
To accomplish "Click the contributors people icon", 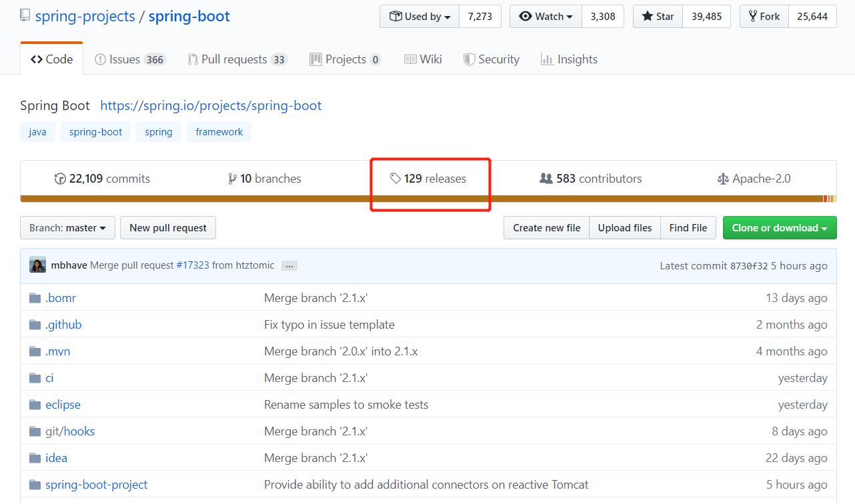I will point(546,179).
